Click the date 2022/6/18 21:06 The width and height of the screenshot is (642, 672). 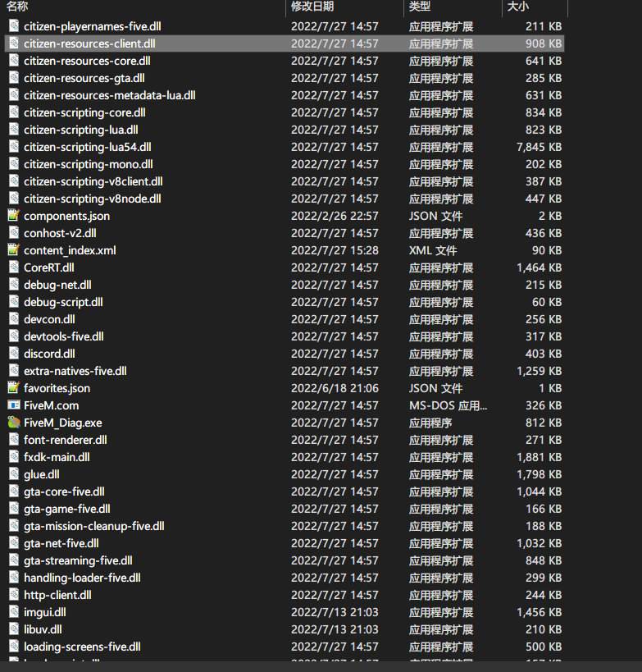coord(335,388)
